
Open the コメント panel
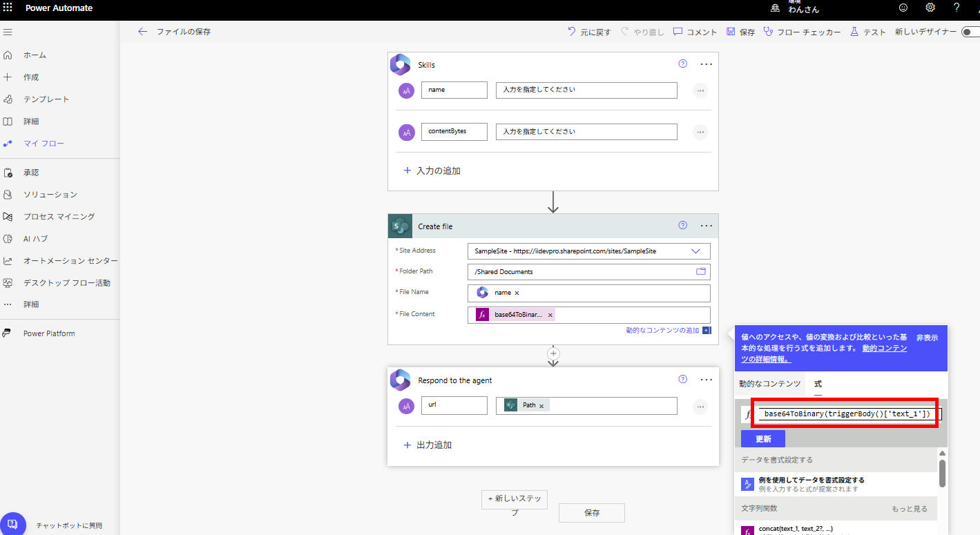(694, 31)
